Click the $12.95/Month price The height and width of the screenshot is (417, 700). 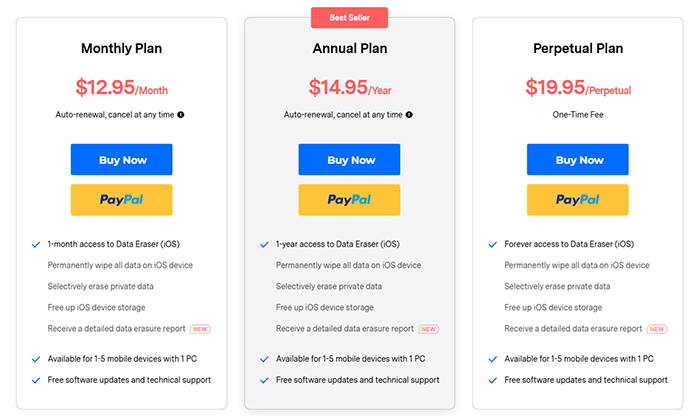pos(121,88)
